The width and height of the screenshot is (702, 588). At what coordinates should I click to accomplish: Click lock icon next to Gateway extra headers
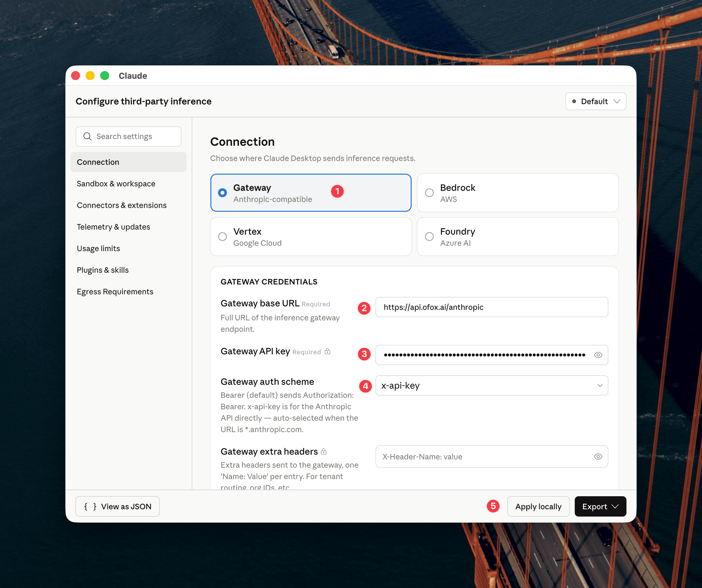coord(324,451)
